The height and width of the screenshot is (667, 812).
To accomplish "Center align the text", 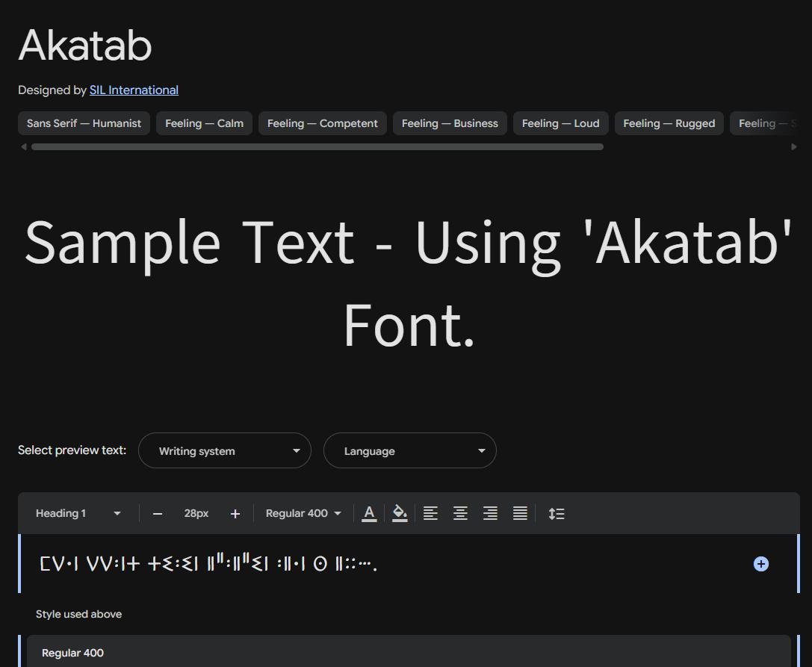I will point(460,513).
